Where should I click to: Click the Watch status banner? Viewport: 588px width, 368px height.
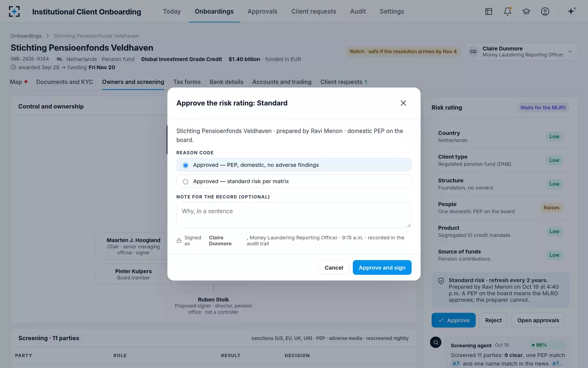[403, 52]
